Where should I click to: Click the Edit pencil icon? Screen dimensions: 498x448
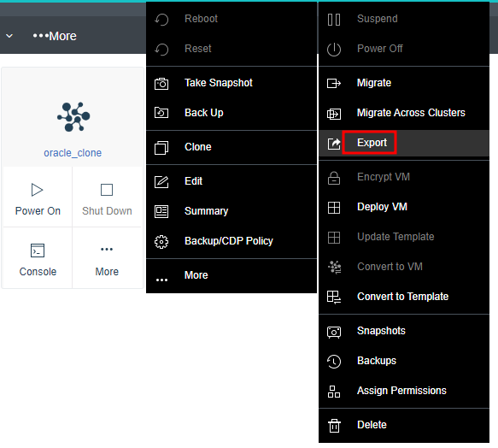click(x=161, y=181)
